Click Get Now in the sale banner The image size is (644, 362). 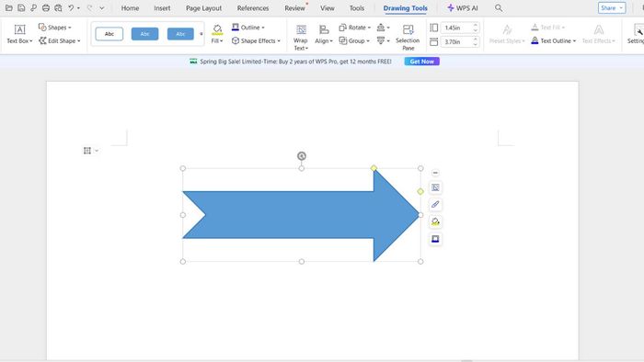pyautogui.click(x=421, y=62)
